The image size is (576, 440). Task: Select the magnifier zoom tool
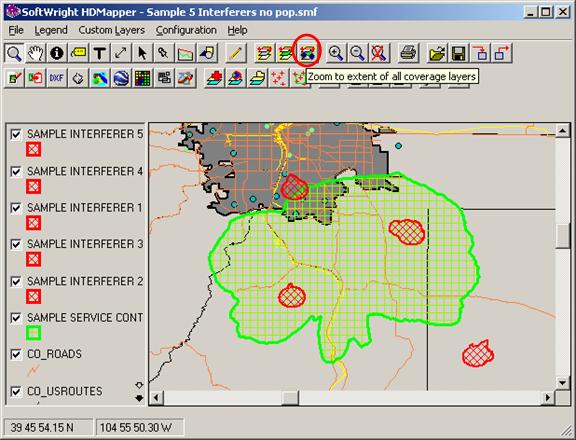[x=14, y=53]
